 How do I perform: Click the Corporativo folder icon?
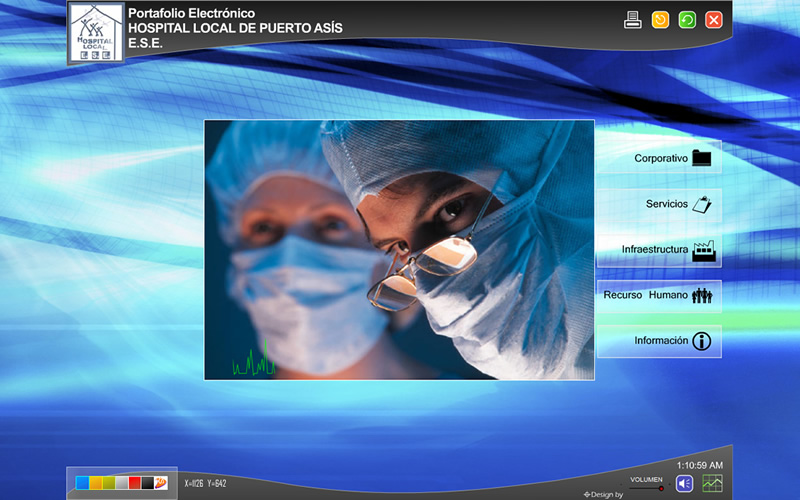click(x=702, y=158)
